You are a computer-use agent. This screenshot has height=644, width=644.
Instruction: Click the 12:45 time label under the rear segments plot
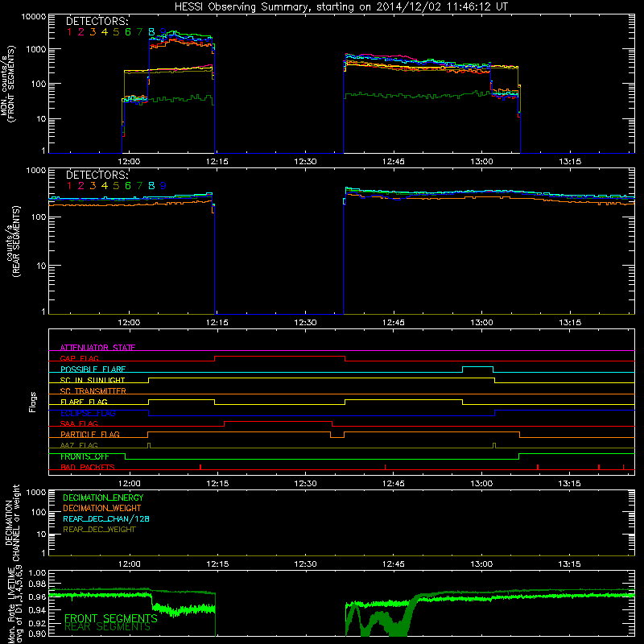pyautogui.click(x=394, y=323)
